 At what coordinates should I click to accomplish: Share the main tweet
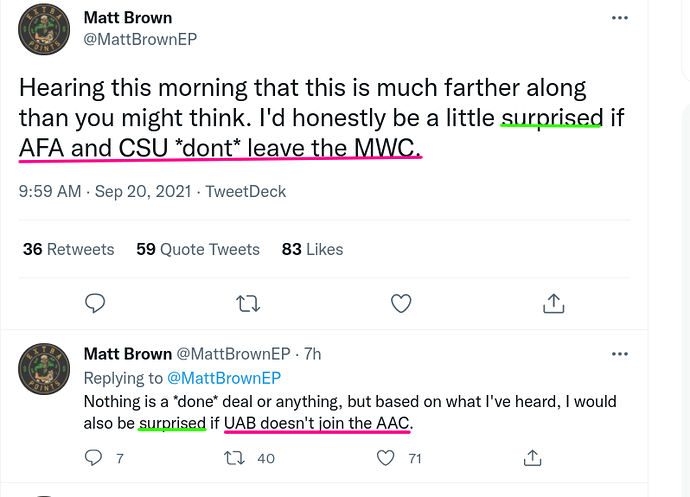554,303
